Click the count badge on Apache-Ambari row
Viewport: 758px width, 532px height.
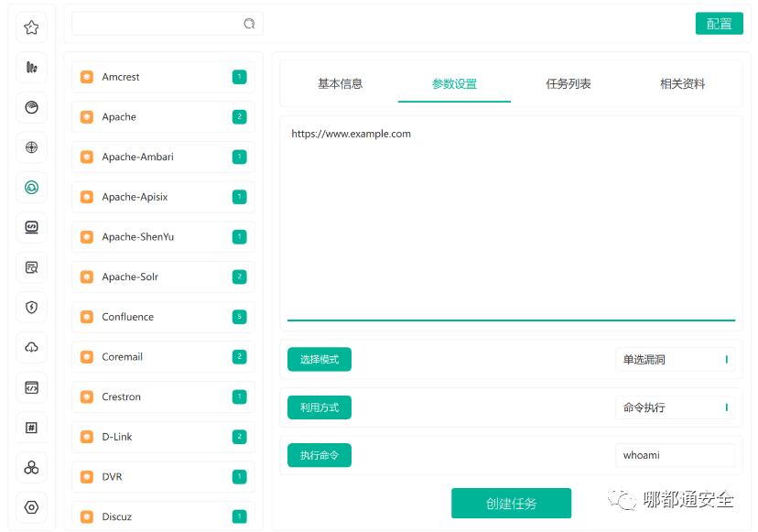(239, 157)
